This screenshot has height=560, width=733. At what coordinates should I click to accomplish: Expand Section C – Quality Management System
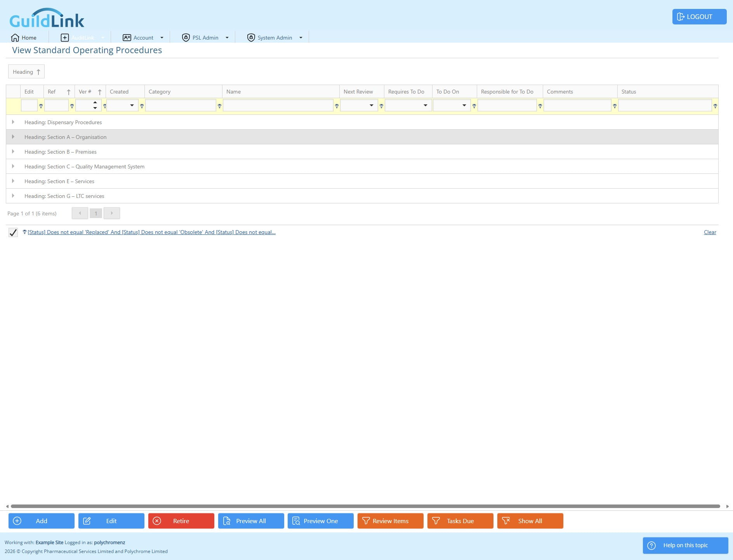13,166
